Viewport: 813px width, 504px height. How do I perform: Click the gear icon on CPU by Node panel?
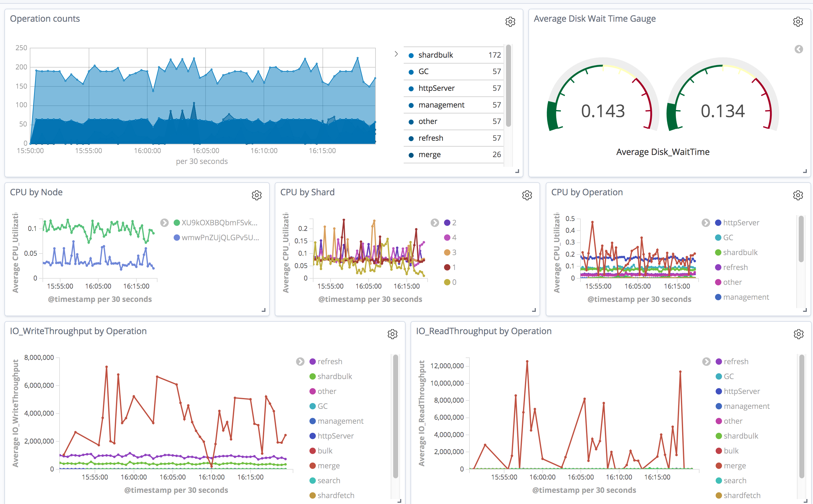point(257,195)
